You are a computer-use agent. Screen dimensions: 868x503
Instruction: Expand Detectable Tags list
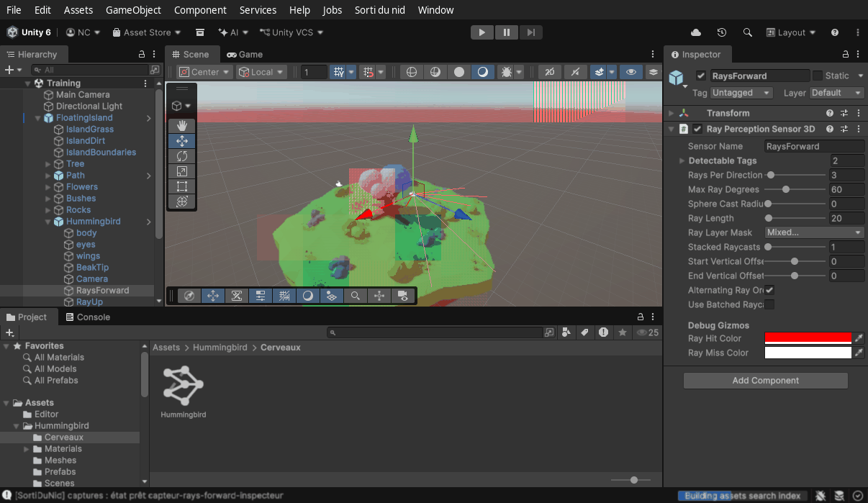pyautogui.click(x=682, y=160)
